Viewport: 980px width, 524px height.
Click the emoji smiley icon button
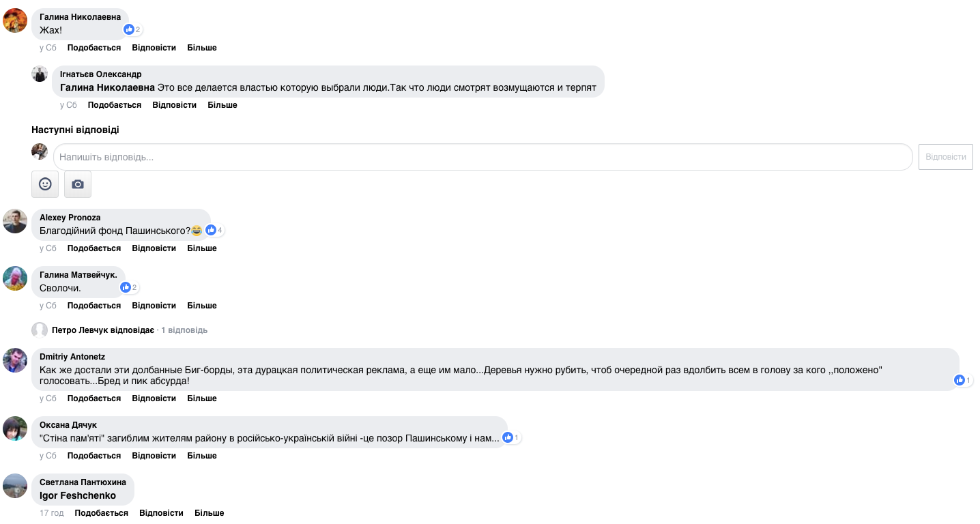45,184
